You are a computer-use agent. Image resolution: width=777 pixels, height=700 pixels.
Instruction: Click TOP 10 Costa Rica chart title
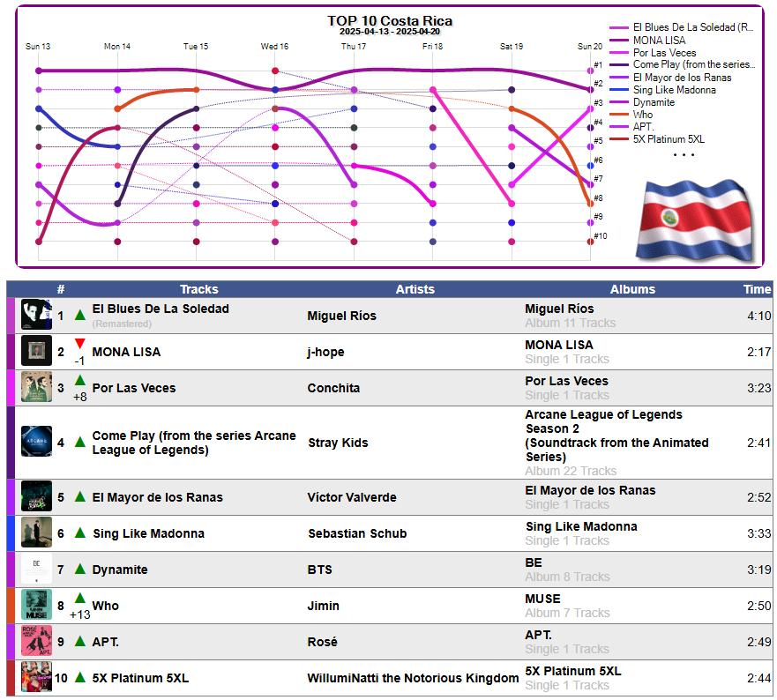coord(390,21)
